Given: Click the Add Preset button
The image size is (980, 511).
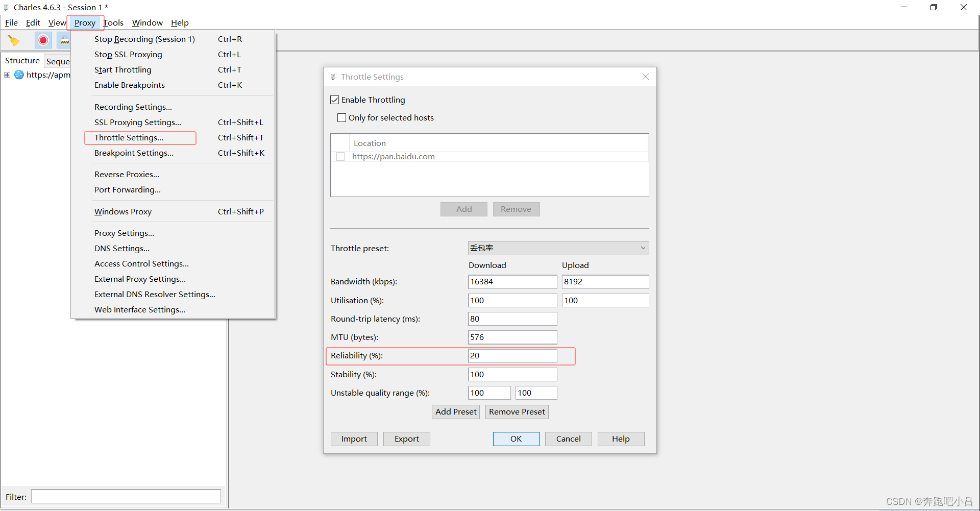Looking at the screenshot, I should tap(456, 412).
